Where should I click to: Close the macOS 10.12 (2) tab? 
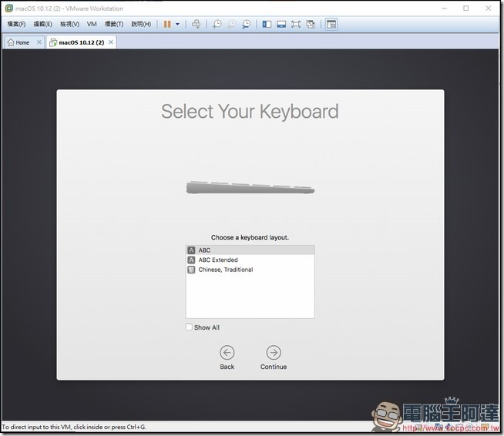(111, 42)
